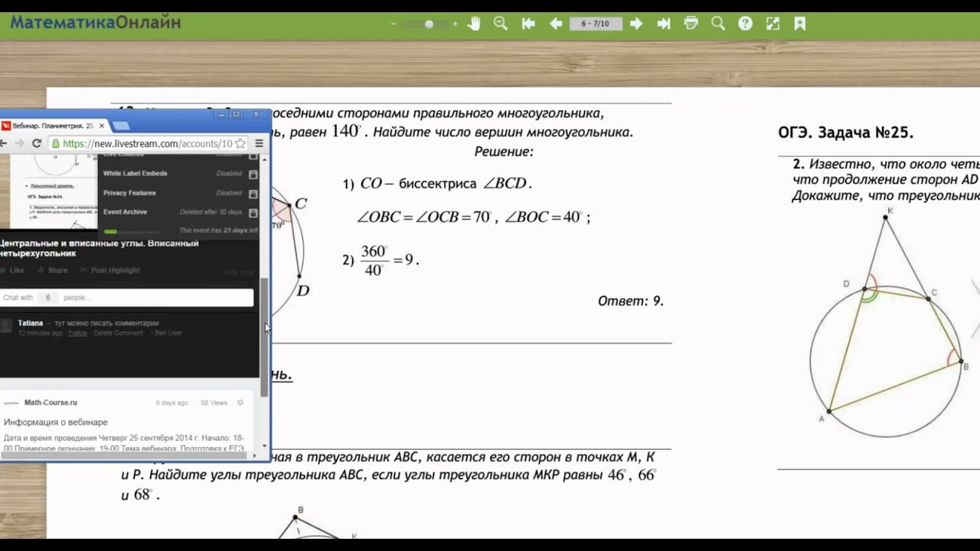The image size is (980, 551).
Task: Click Tatiana's avatar thumbnail
Action: click(x=5, y=325)
